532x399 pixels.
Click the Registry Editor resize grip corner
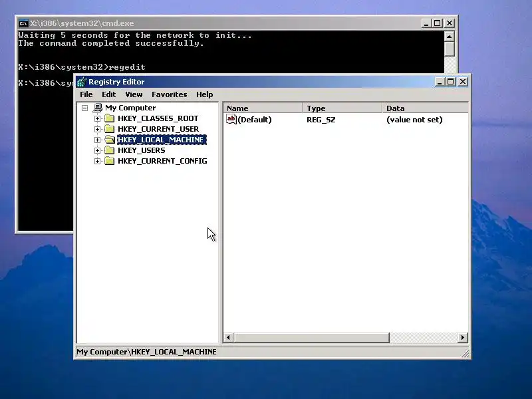pos(465,354)
